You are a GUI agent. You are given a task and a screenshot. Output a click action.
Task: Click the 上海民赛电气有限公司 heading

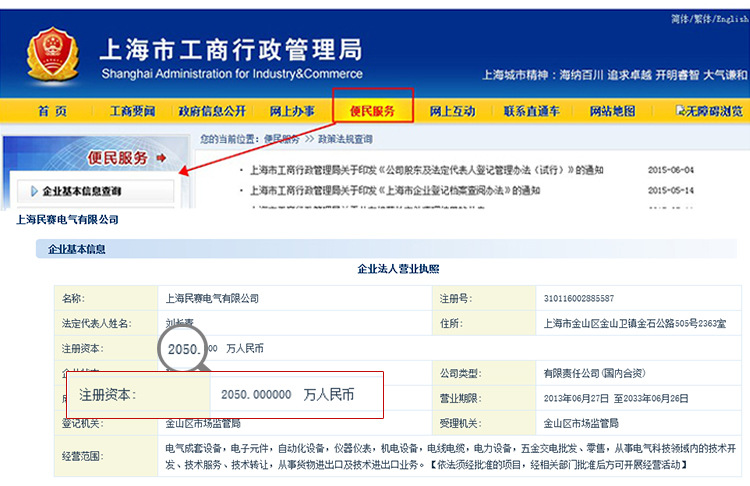click(x=67, y=220)
